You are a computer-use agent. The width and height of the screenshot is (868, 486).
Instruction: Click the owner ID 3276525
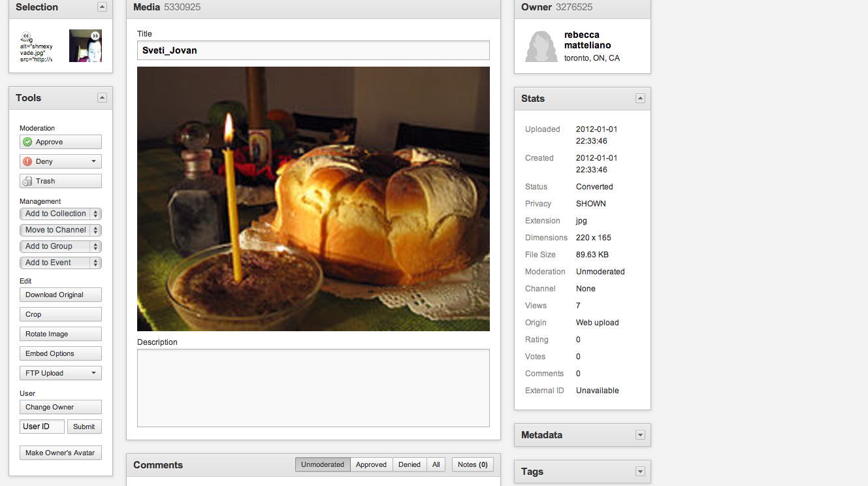[x=574, y=7]
